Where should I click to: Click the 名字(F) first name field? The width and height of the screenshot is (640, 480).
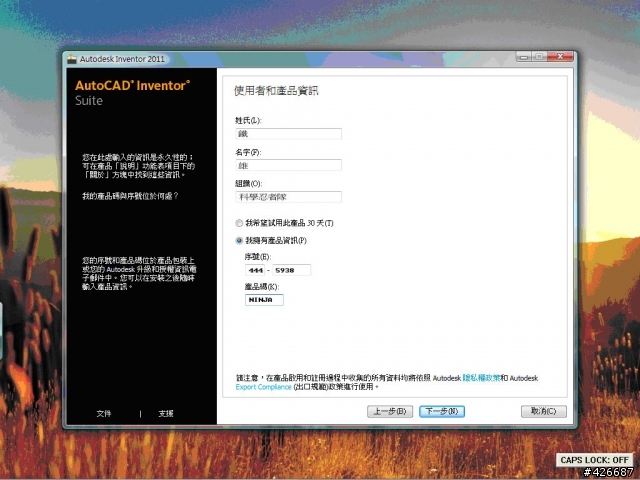[x=289, y=165]
